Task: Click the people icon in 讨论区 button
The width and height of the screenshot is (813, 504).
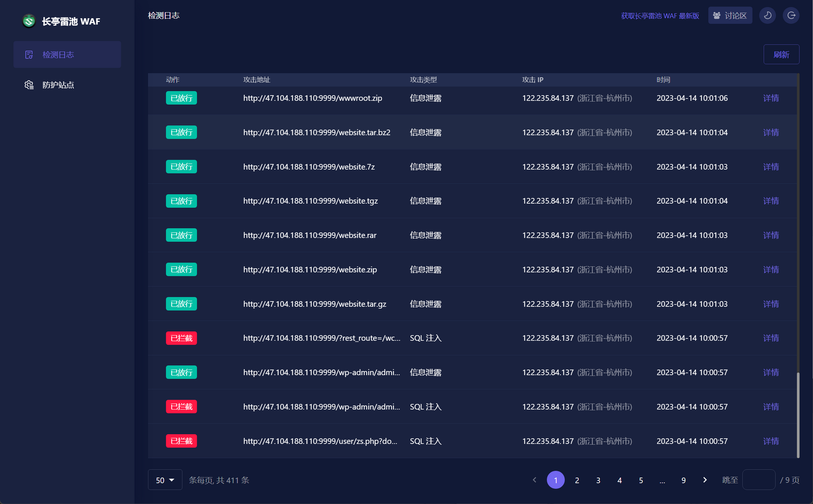Action: pyautogui.click(x=717, y=15)
